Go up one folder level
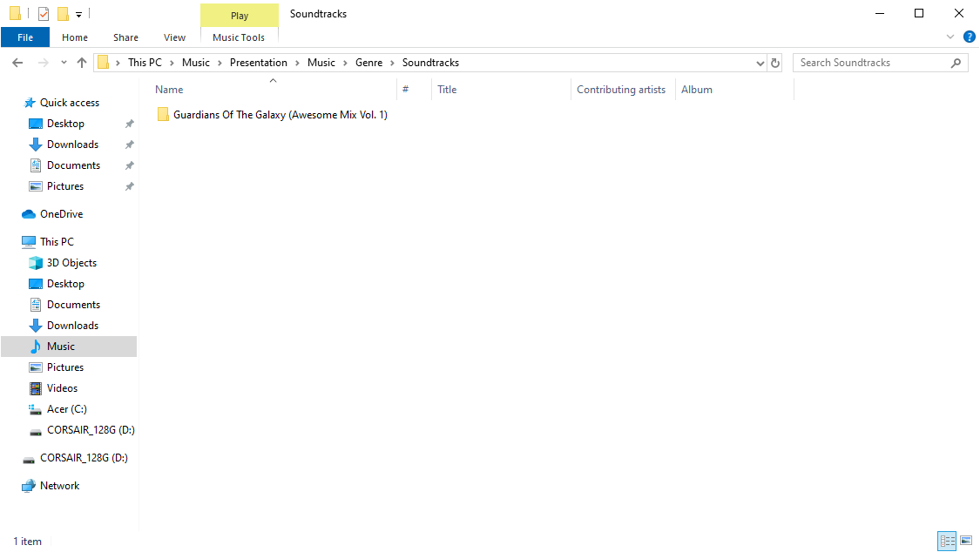The height and width of the screenshot is (552, 980). tap(82, 63)
